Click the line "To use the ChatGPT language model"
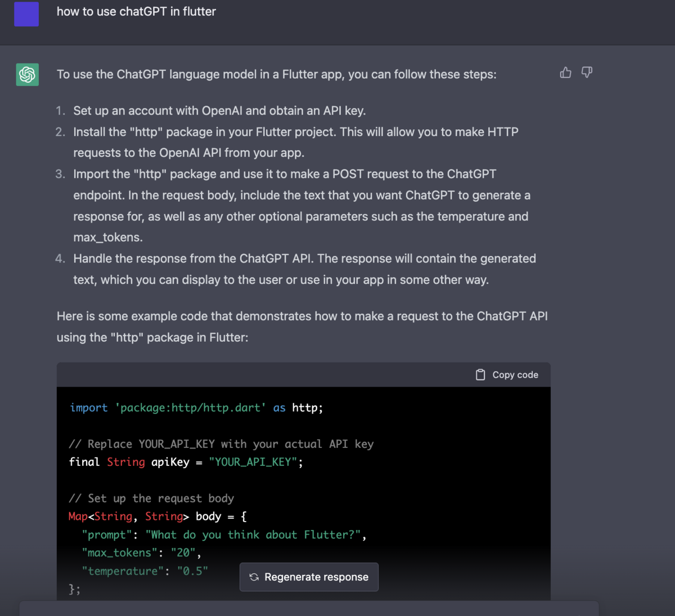 [276, 75]
